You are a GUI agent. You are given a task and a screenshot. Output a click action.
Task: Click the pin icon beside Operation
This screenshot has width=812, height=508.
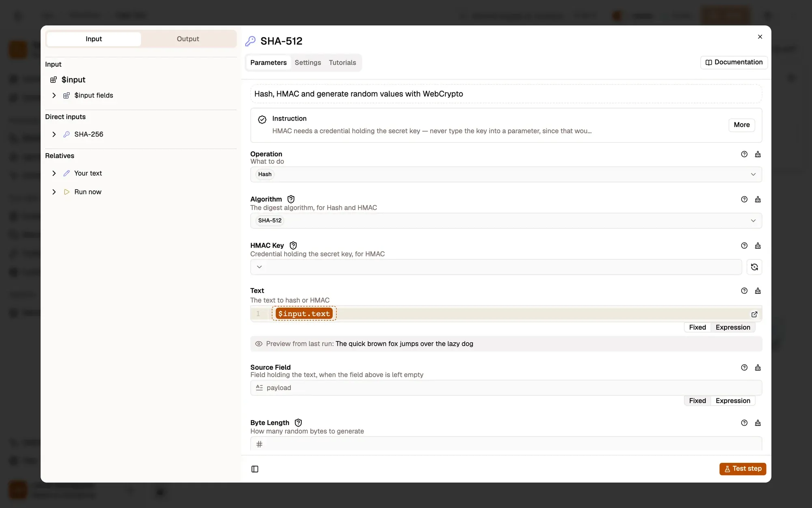point(758,154)
